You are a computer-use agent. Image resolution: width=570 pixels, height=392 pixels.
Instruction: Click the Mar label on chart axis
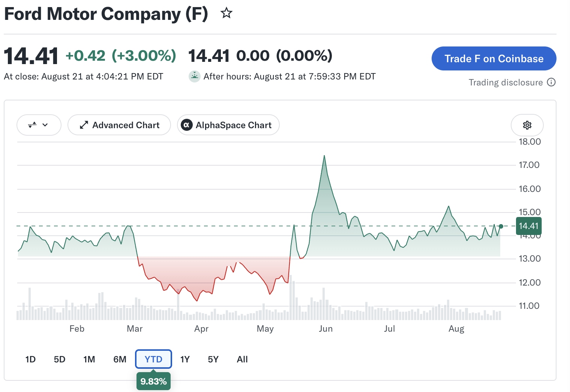(x=135, y=329)
